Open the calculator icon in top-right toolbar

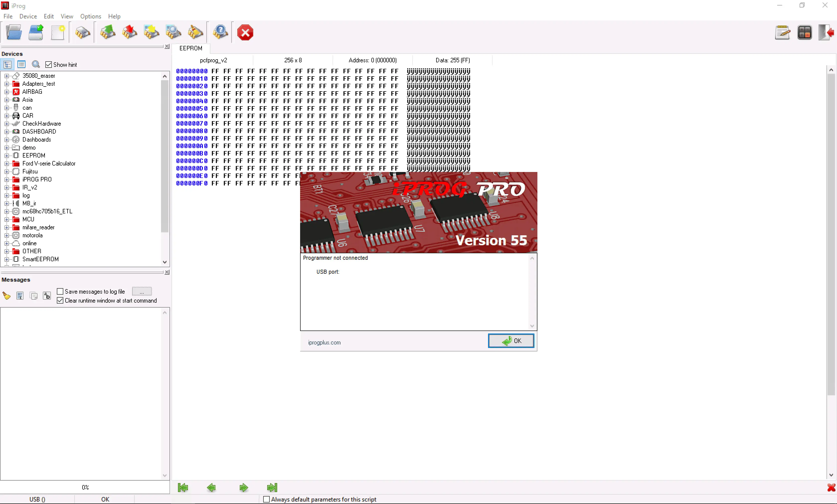tap(804, 33)
